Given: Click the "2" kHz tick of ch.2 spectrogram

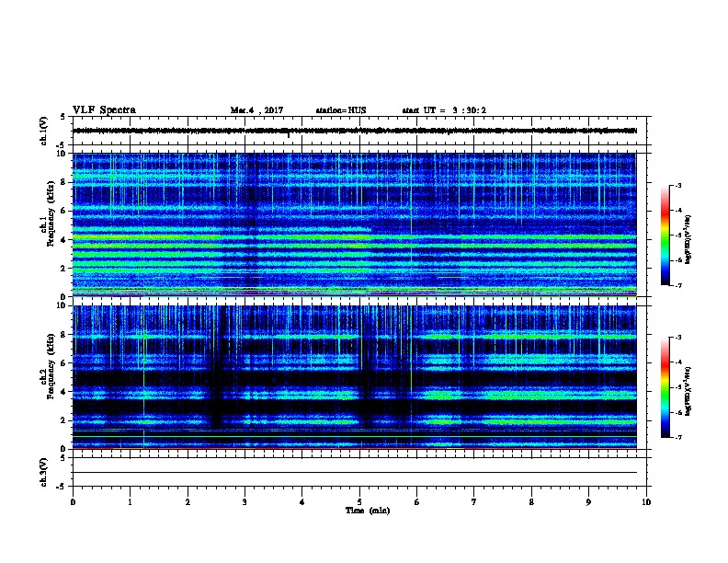Looking at the screenshot, I should [x=64, y=420].
